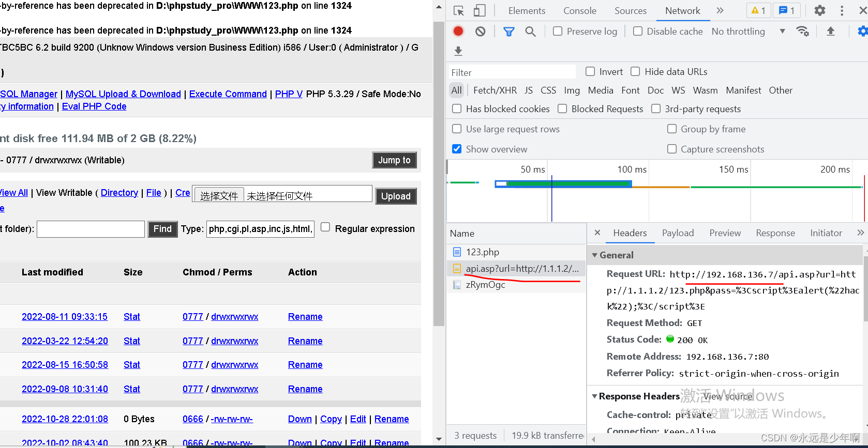Click the file Type extensions input
Viewport: 868px width, 448px height.
point(261,229)
